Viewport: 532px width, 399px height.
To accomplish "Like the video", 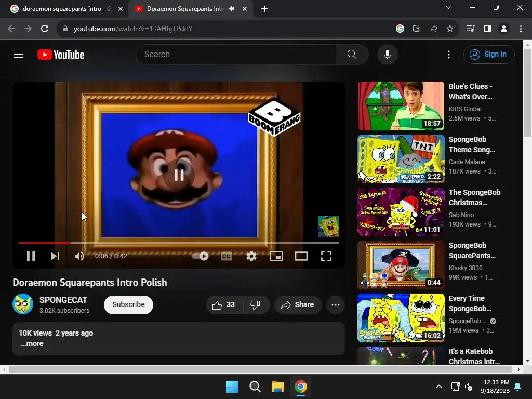I will click(224, 304).
